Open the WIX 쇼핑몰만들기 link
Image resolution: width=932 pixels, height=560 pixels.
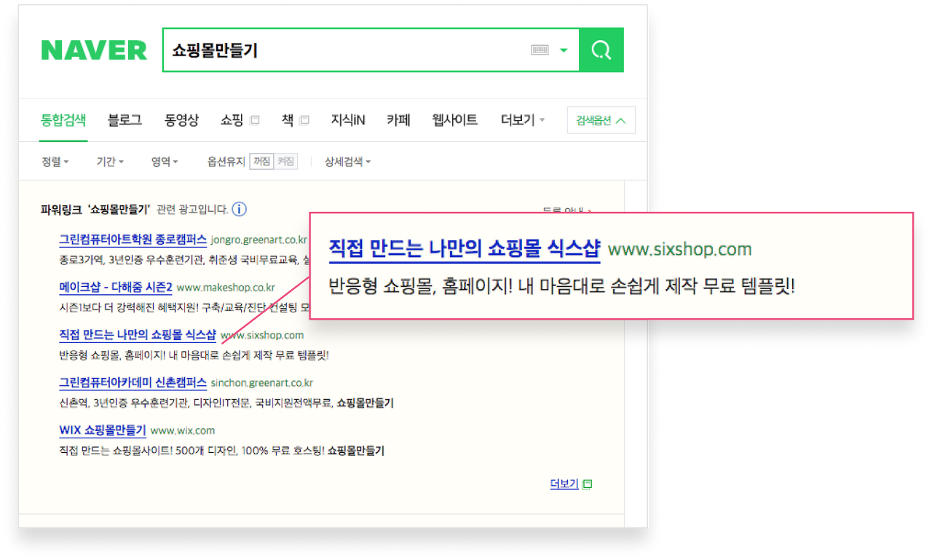click(103, 430)
